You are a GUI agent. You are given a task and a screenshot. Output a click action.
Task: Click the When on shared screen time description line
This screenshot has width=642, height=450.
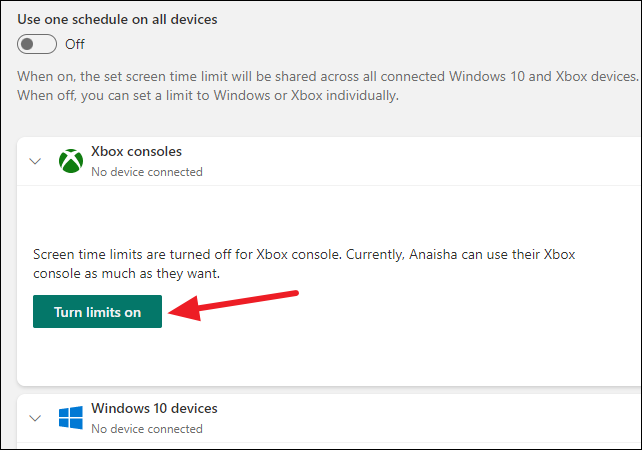[x=328, y=77]
